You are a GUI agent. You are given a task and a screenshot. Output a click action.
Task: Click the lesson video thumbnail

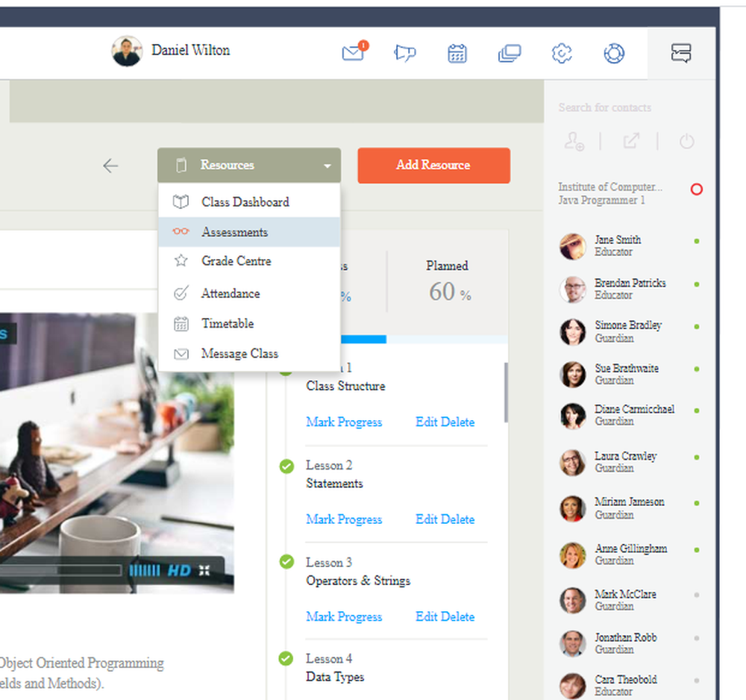pos(116,452)
